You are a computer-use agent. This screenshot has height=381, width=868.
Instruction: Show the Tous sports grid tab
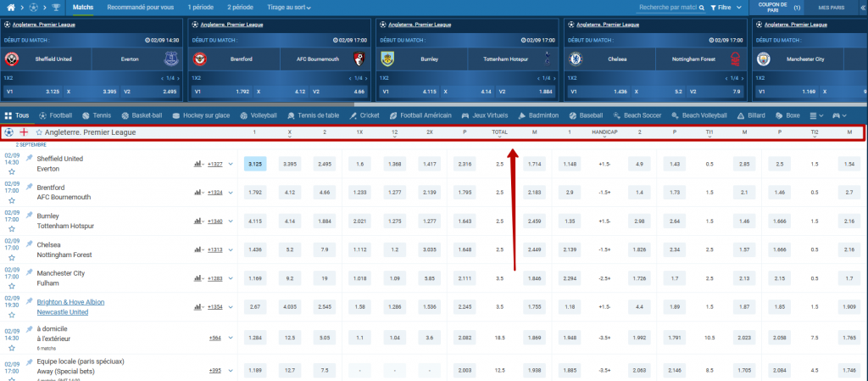click(17, 115)
